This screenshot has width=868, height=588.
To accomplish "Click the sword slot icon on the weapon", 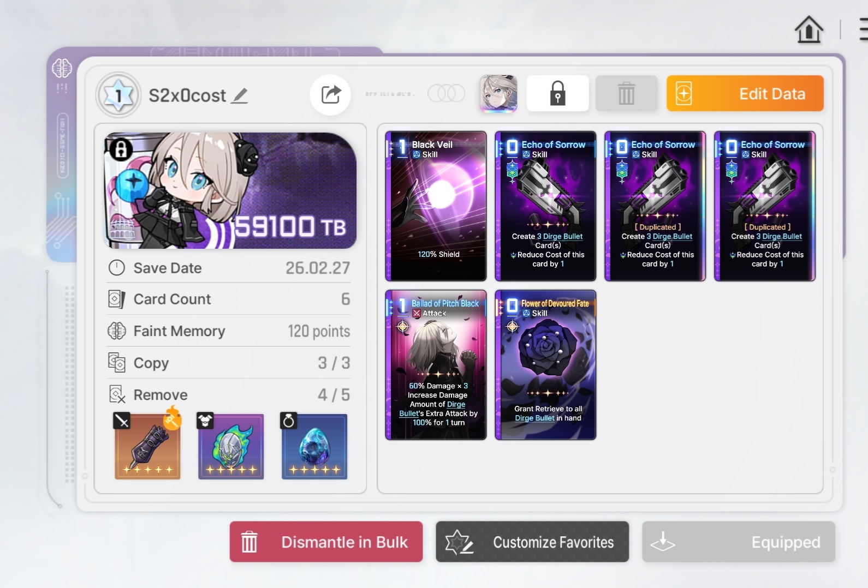I will point(122,421).
